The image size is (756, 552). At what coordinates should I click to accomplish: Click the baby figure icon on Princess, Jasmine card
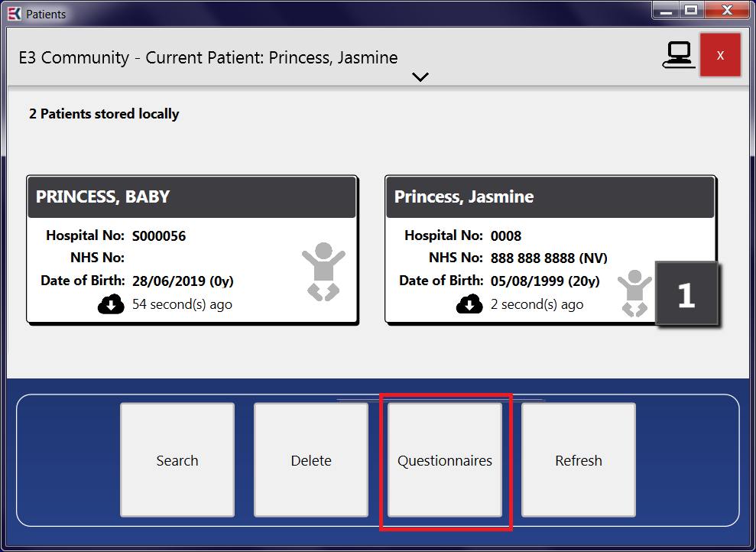[x=634, y=293]
